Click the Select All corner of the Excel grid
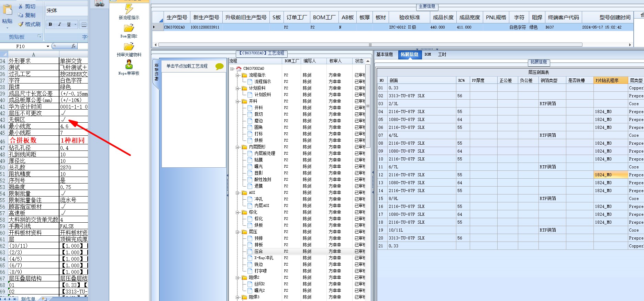Image resolution: width=644 pixels, height=301 pixels. [4, 54]
